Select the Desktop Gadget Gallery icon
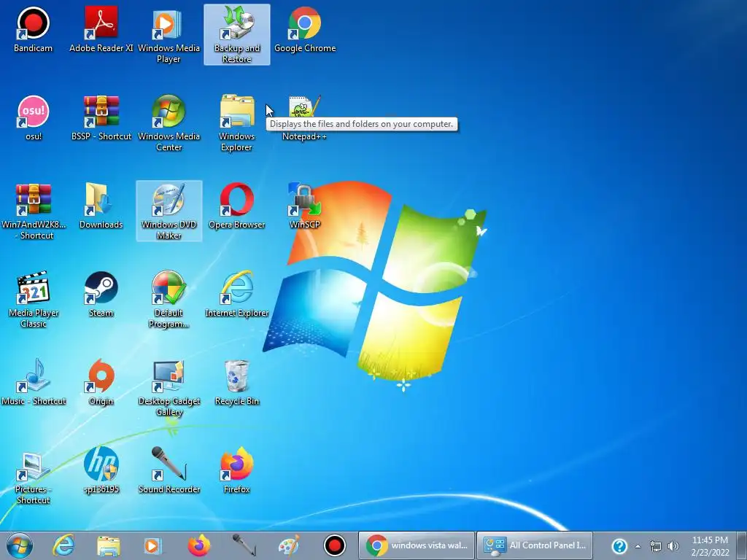Viewport: 747px width, 560px height. coord(169,388)
